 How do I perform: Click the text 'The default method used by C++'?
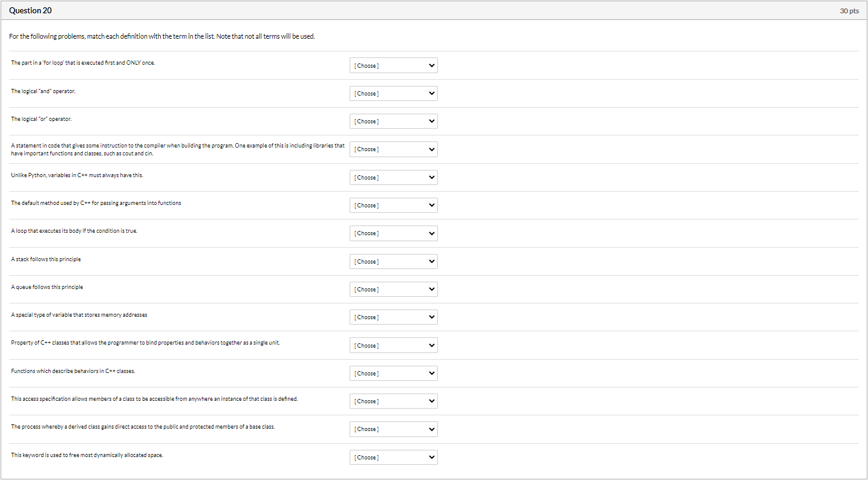click(x=96, y=203)
